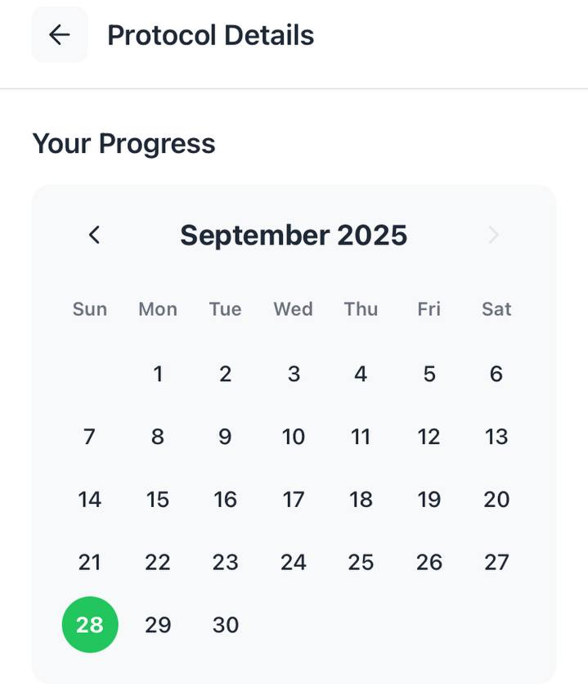Tap day 11 under Thursday
The height and width of the screenshot is (700, 588).
[361, 437]
